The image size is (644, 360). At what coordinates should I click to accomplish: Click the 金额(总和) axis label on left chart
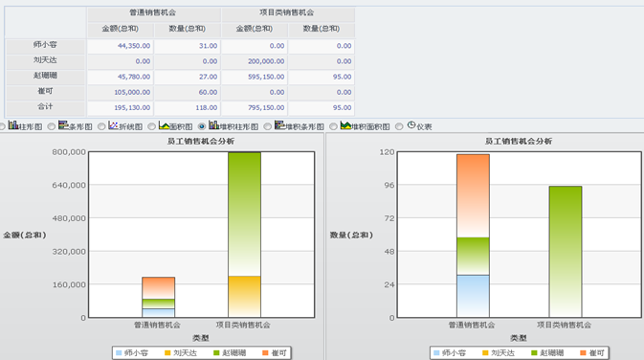click(25, 236)
